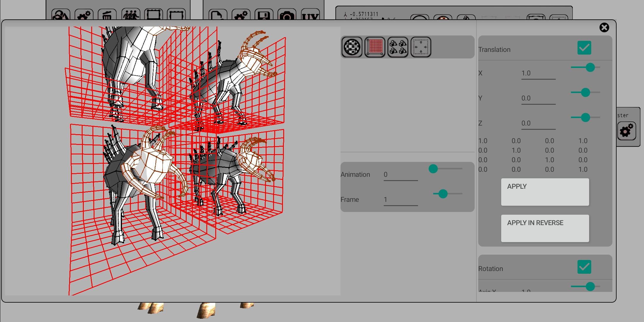
Task: Click the Frame label
Action: (350, 200)
